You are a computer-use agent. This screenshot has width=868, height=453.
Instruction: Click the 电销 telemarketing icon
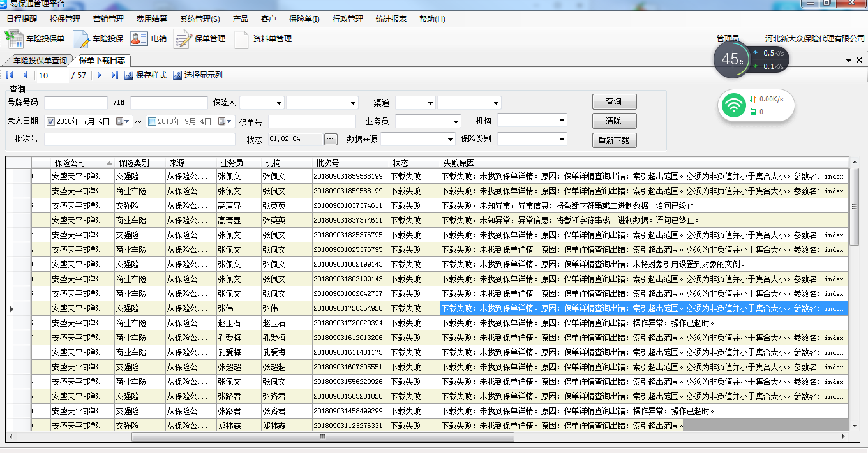coord(139,39)
